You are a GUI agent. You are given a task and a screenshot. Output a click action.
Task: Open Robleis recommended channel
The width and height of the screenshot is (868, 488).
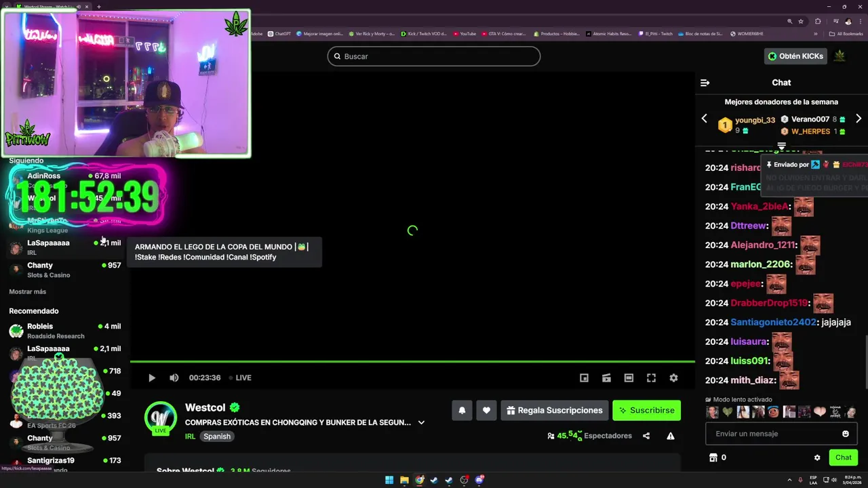click(65, 331)
